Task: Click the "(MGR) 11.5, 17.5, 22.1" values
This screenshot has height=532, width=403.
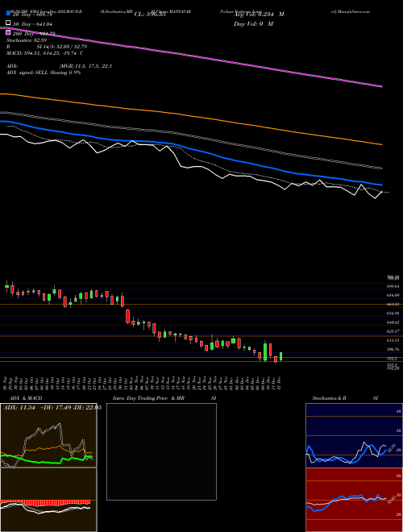Action: tap(85, 66)
